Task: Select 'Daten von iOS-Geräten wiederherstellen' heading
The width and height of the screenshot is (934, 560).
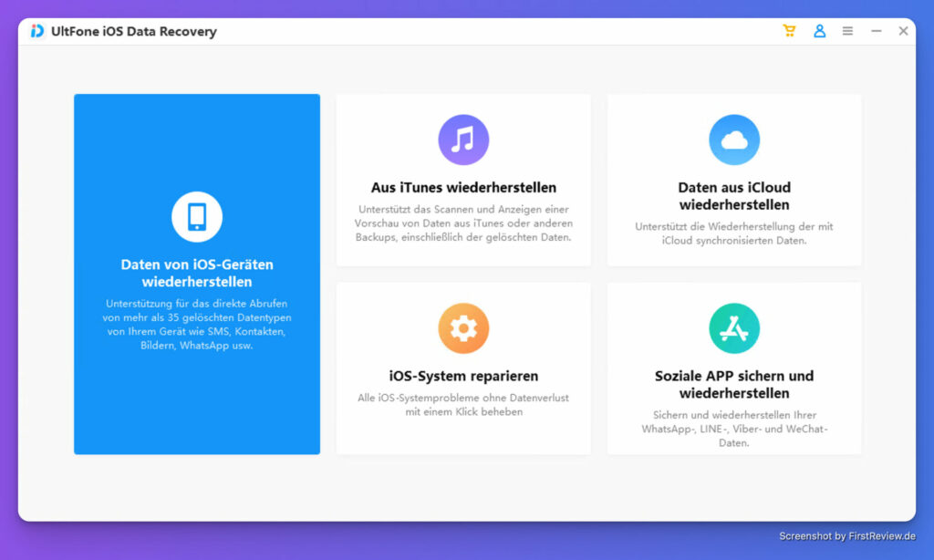Action: coord(197,273)
